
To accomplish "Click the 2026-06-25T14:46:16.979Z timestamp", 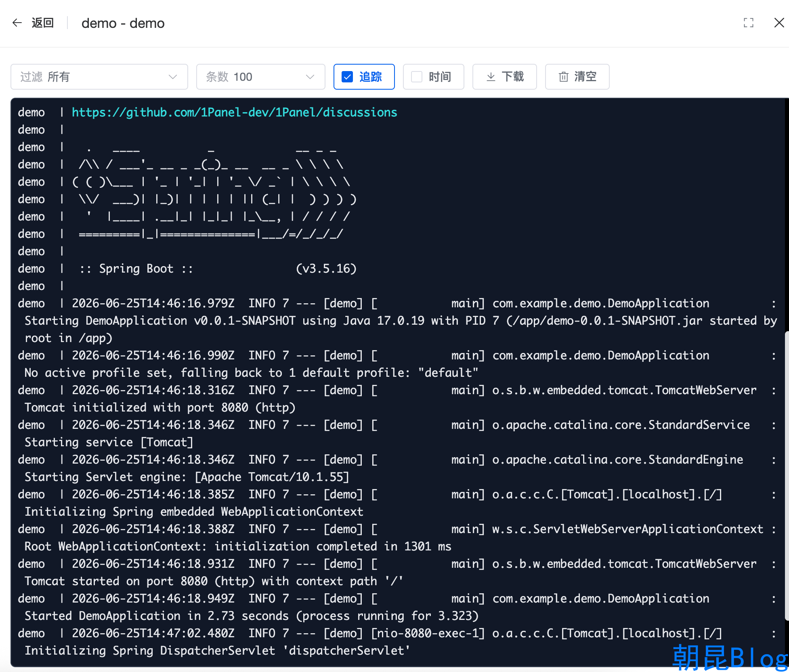I will [x=153, y=303].
